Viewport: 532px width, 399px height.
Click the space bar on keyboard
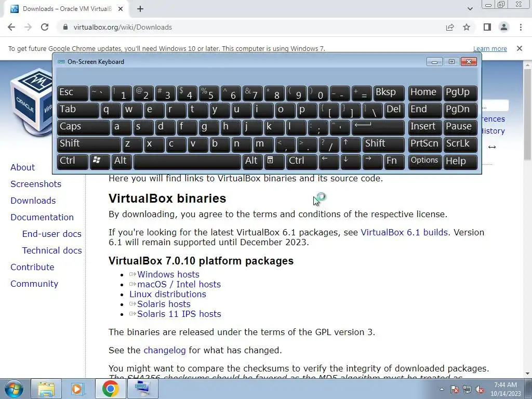[x=187, y=161]
